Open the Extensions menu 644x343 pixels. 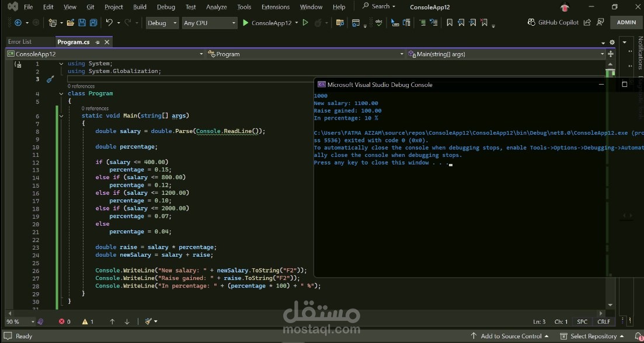[276, 7]
